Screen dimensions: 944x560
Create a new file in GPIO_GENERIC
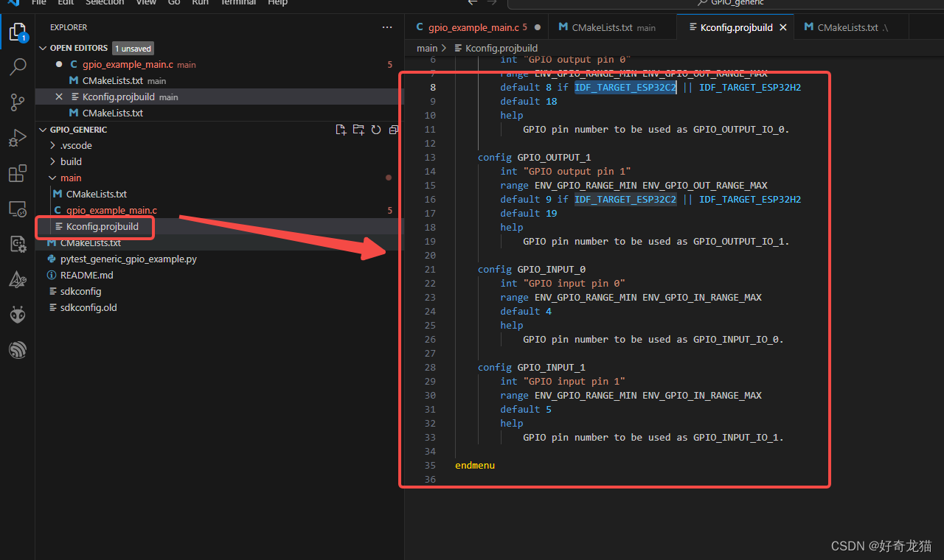(341, 130)
